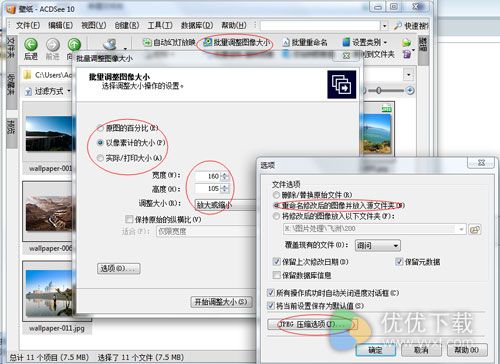Click the ACDSee app icon in title bar
This screenshot has height=364, width=500.
[x=11, y=9]
